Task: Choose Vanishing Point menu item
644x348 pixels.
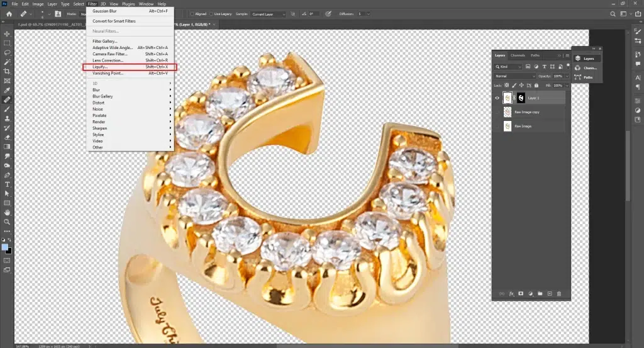Action: 130,73
